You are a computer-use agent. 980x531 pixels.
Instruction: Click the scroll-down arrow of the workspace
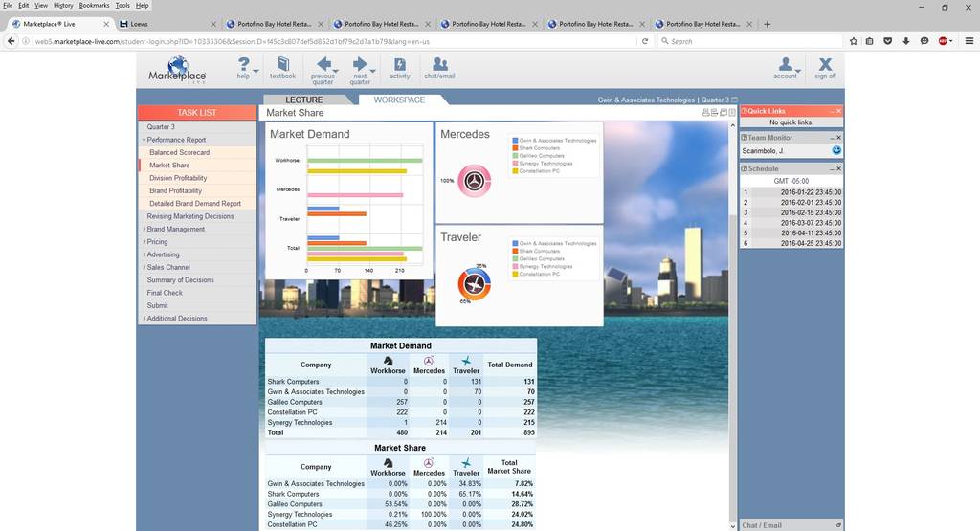click(732, 526)
